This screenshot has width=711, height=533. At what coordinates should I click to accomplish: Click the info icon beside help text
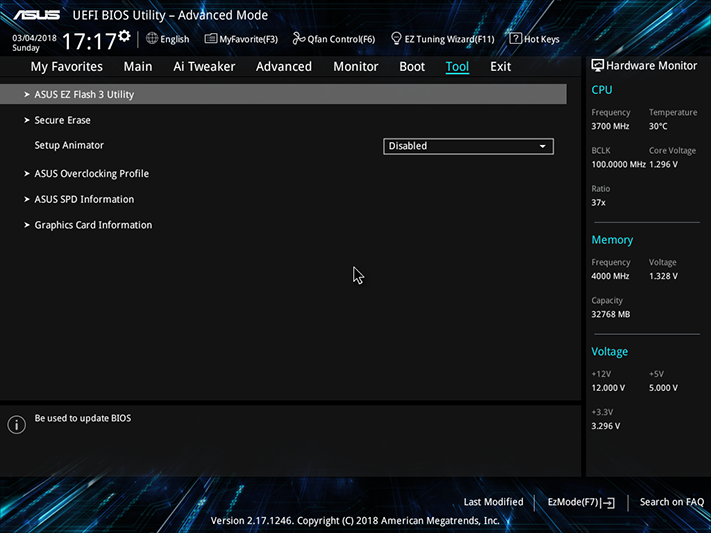[x=17, y=425]
